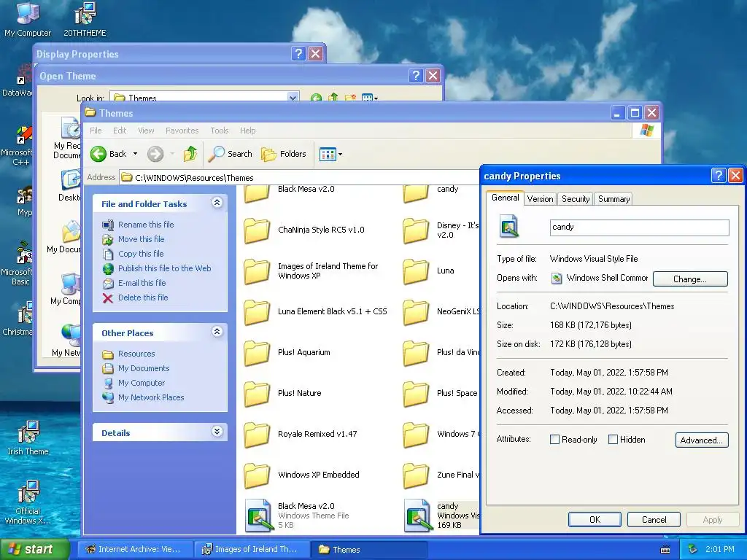Toggle the Folders pane button
This screenshot has height=560, width=747.
pyautogui.click(x=284, y=154)
